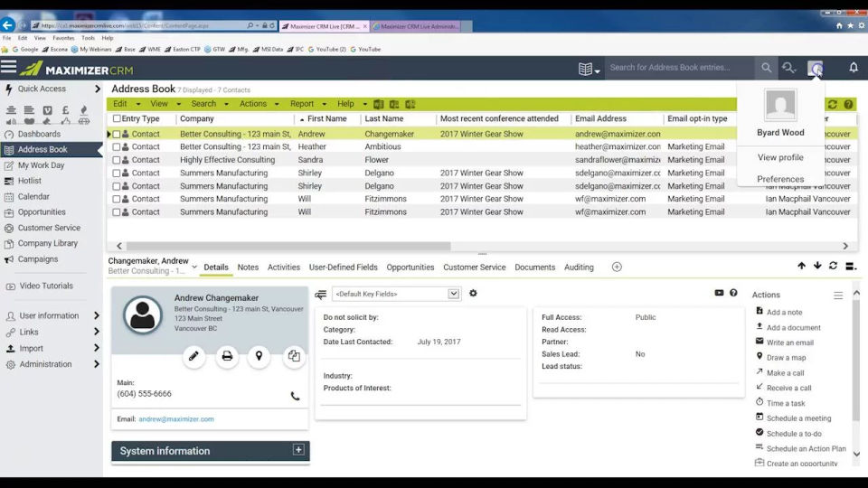868x488 pixels.
Task: Print the contact using printer icon
Action: (x=227, y=356)
